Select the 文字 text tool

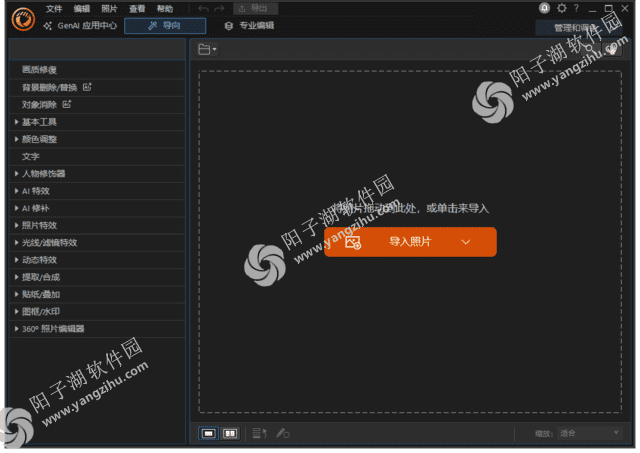[97, 156]
